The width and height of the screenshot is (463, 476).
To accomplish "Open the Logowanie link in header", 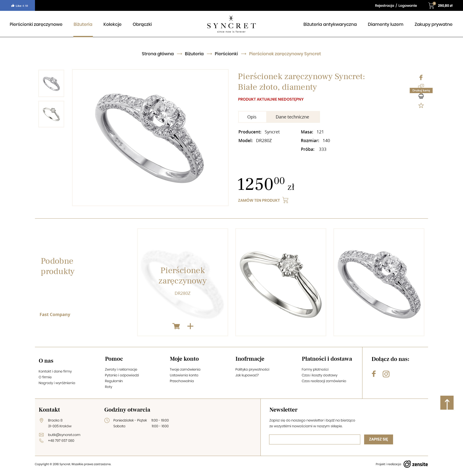I will (x=408, y=6).
